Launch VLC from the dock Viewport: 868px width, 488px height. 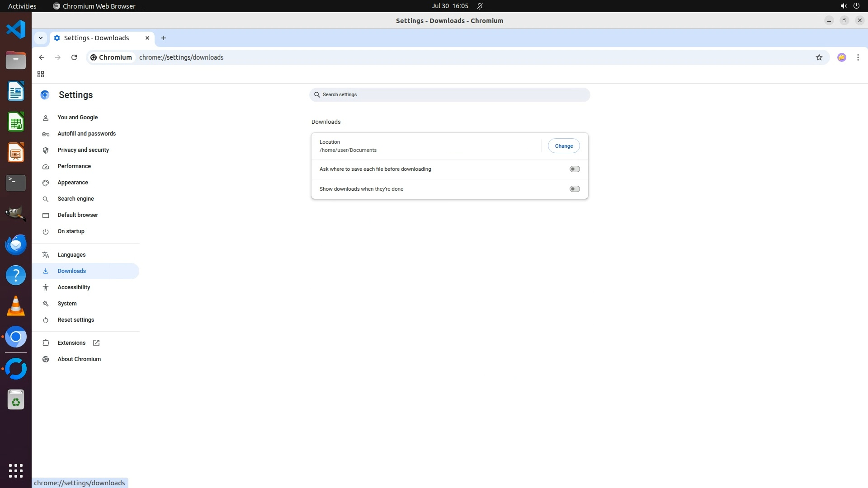[x=16, y=306]
